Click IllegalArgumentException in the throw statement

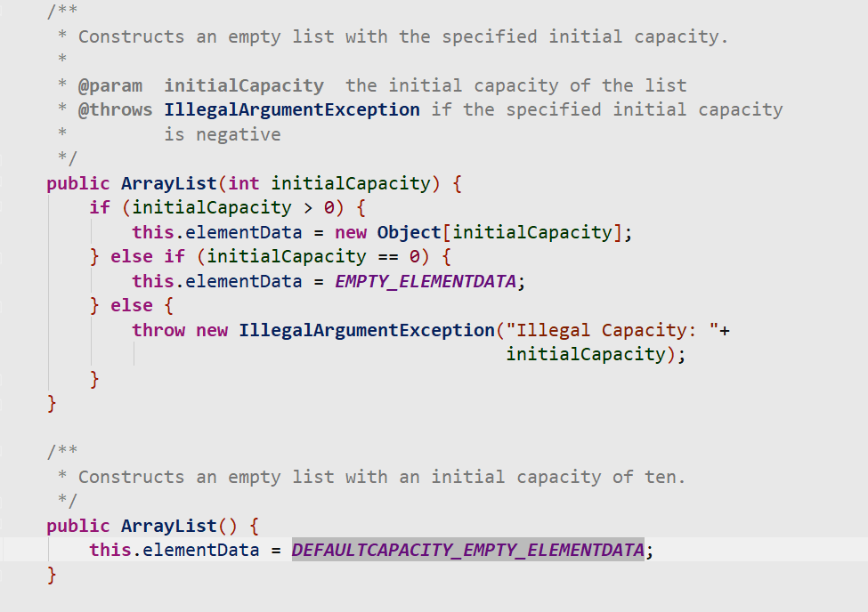coord(366,330)
